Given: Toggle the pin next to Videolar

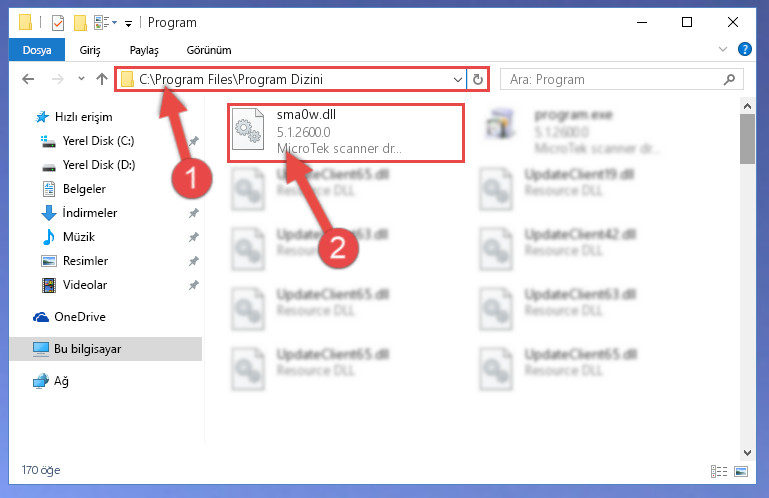Looking at the screenshot, I should (194, 285).
